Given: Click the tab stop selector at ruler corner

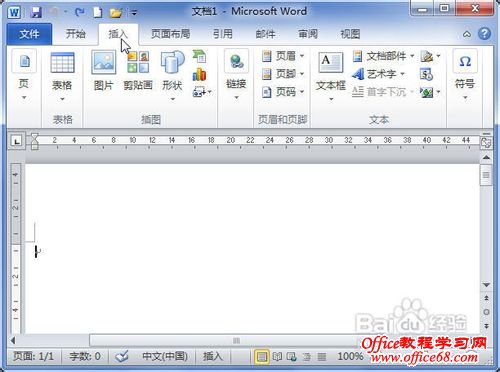Looking at the screenshot, I should pyautogui.click(x=16, y=141).
